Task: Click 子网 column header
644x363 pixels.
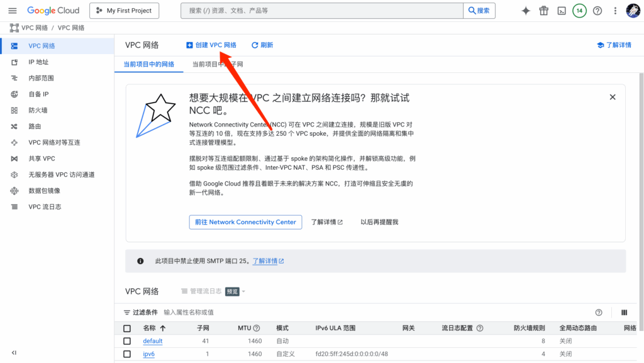Action: pyautogui.click(x=203, y=328)
